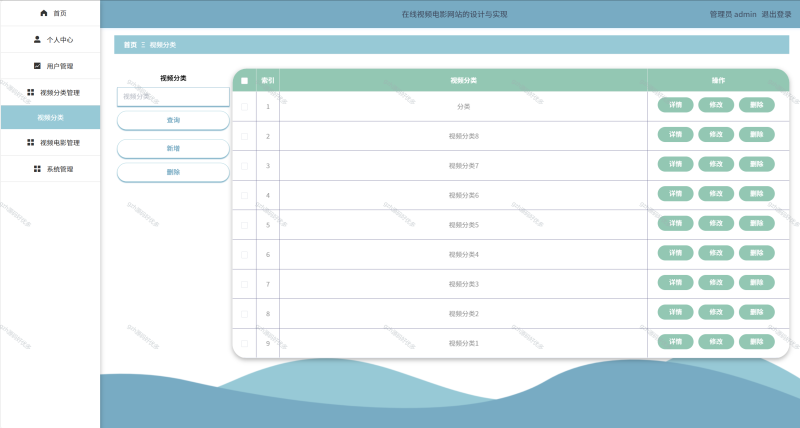Screen dimensions: 800x428
Task: Tick the checkbox for row 9
Action: coord(244,344)
